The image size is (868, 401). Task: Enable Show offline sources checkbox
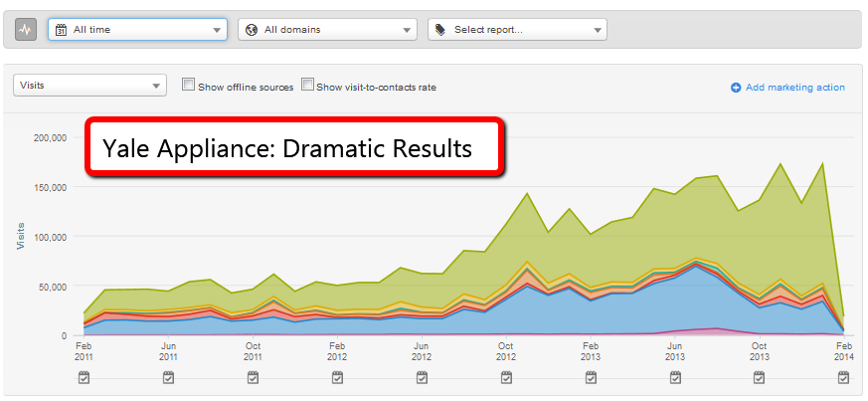(189, 85)
